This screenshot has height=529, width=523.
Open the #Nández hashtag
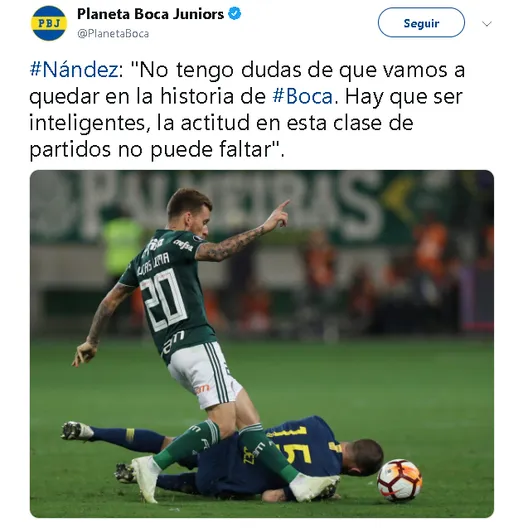(x=74, y=70)
